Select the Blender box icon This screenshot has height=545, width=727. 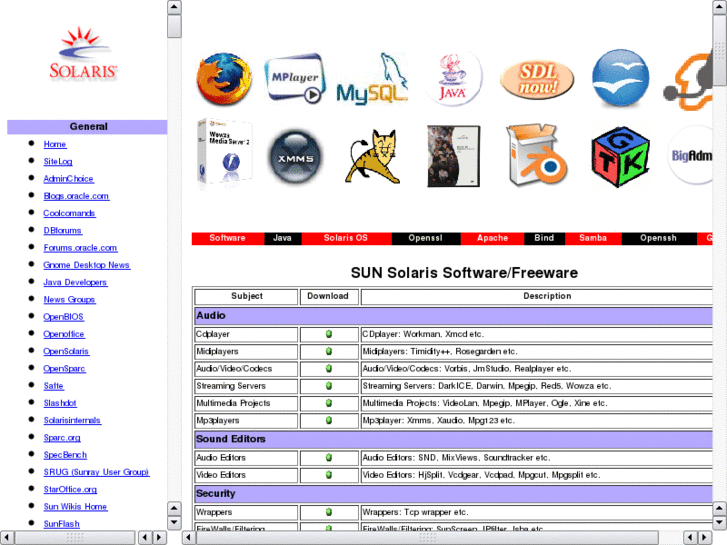538,155
